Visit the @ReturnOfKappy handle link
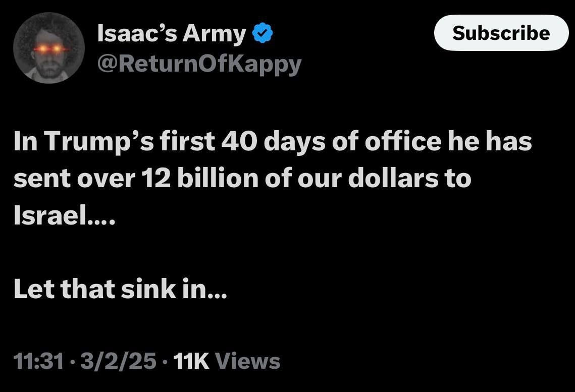Viewport: 575px width, 392px height. pyautogui.click(x=199, y=64)
